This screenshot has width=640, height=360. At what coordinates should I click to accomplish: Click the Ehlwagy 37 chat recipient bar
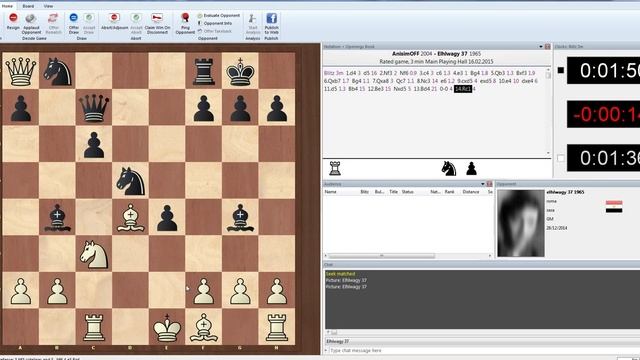[x=482, y=341]
